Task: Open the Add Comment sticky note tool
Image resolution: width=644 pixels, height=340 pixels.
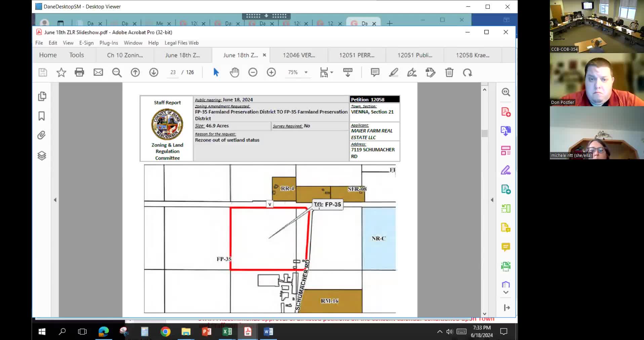Action: 374,72
